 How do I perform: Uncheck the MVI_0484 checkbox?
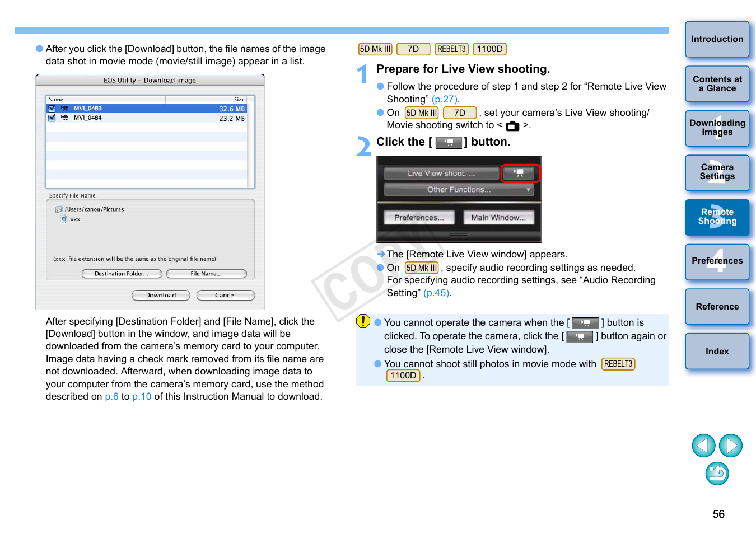click(x=52, y=118)
